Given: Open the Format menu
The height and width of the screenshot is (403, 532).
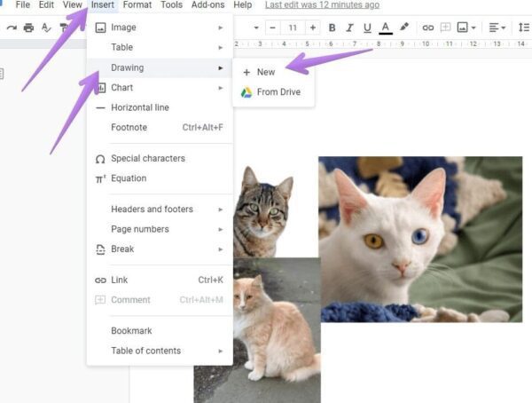Looking at the screenshot, I should [137, 5].
